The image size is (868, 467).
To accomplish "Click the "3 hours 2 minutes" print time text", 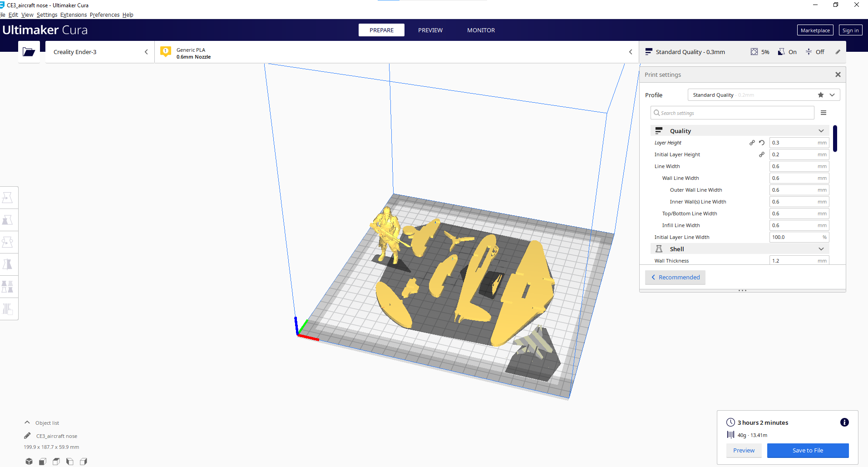I will 763,422.
